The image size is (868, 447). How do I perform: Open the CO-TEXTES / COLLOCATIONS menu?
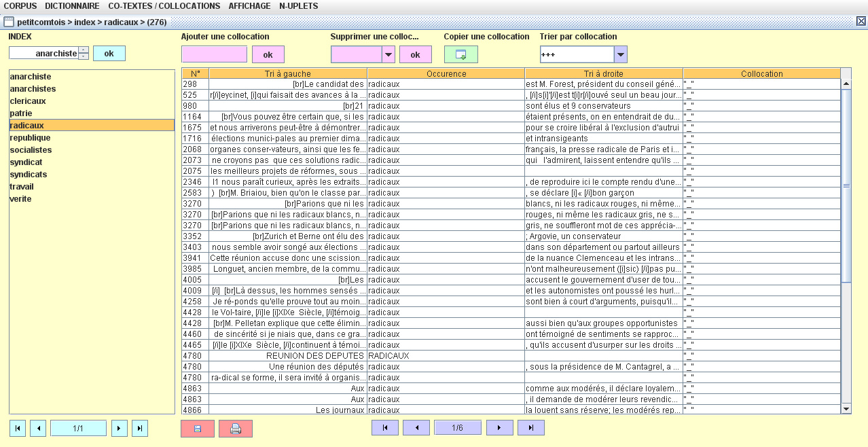(x=164, y=6)
